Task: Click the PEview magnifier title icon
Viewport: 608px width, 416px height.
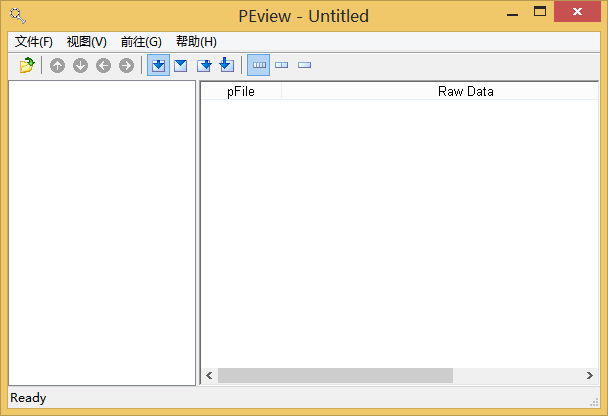Action: pos(18,16)
